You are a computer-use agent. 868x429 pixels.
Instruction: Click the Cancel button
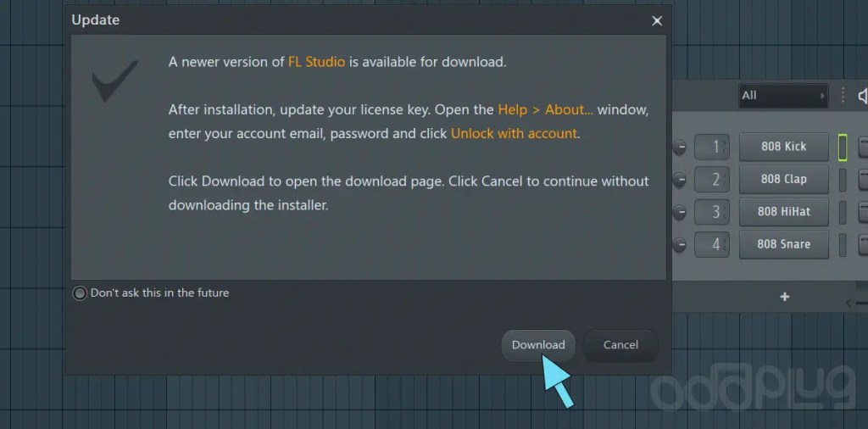tap(620, 345)
